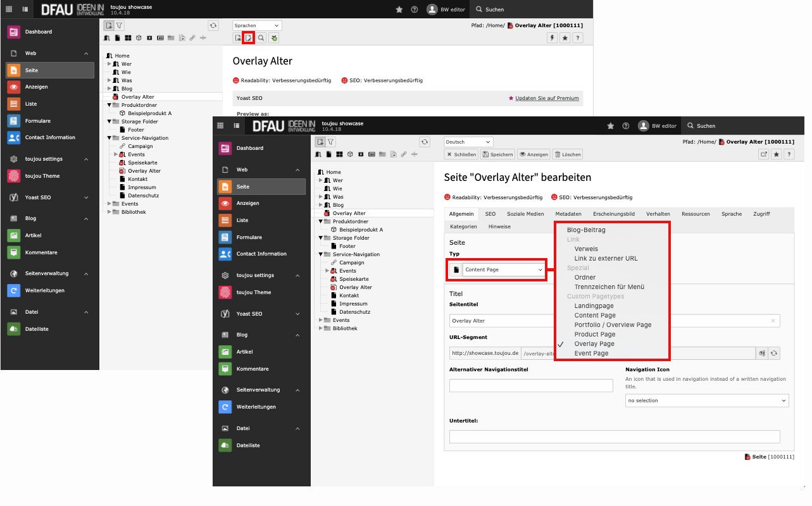
Task: Choose Landingpage from the page type list
Action: 594,306
